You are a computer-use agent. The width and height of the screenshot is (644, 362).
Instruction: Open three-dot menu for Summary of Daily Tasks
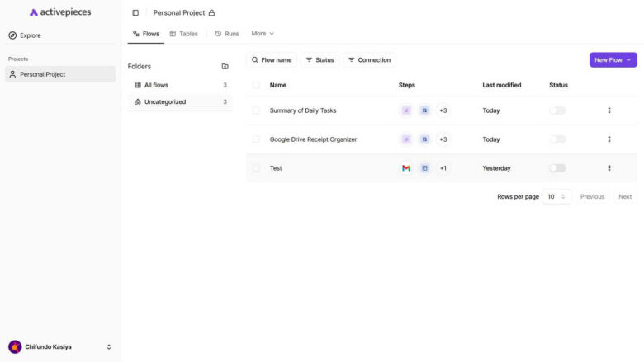click(x=609, y=110)
